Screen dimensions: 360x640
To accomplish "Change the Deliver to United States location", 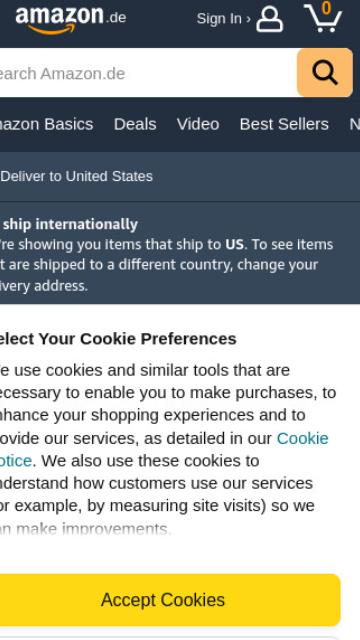I will point(76,176).
